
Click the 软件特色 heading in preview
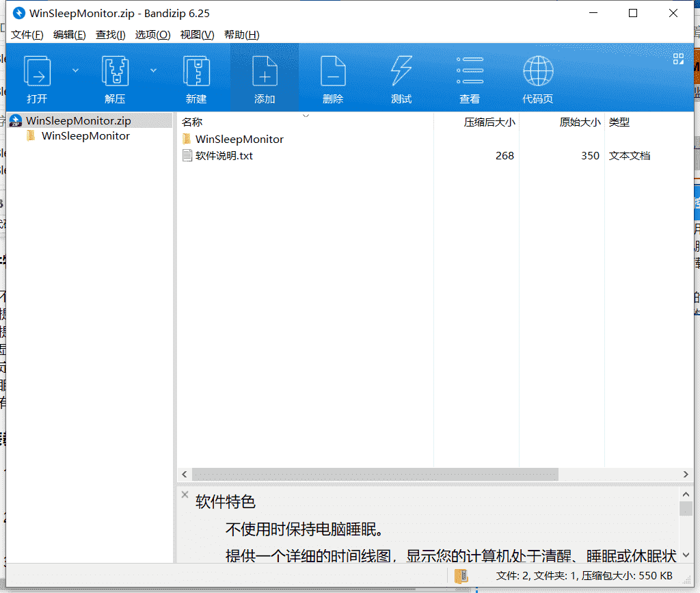pos(225,502)
